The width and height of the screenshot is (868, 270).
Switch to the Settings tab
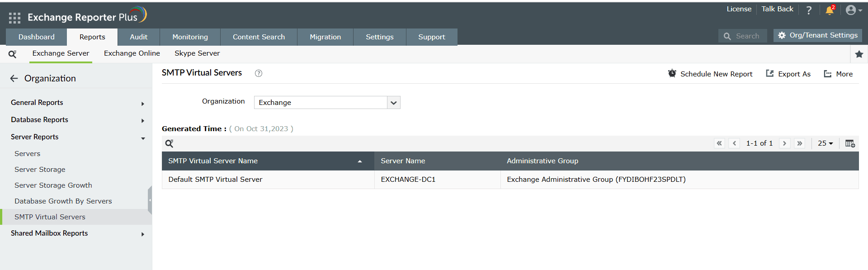[380, 37]
